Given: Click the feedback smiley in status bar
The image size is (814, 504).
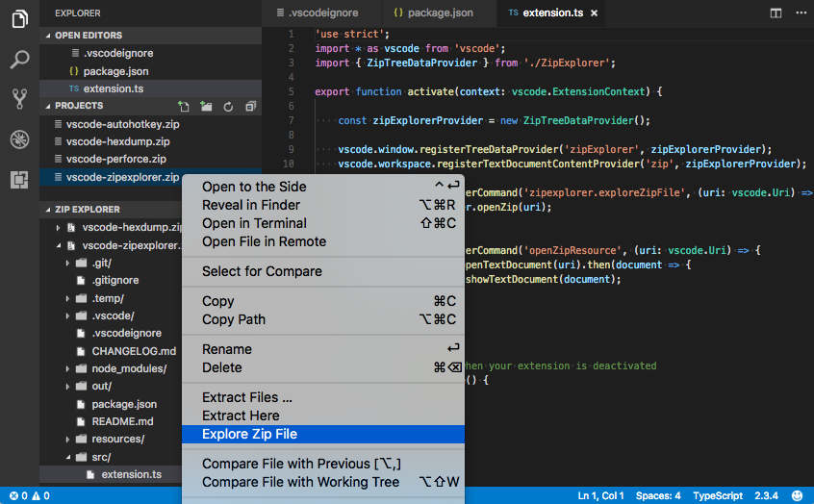Looking at the screenshot, I should [797, 495].
